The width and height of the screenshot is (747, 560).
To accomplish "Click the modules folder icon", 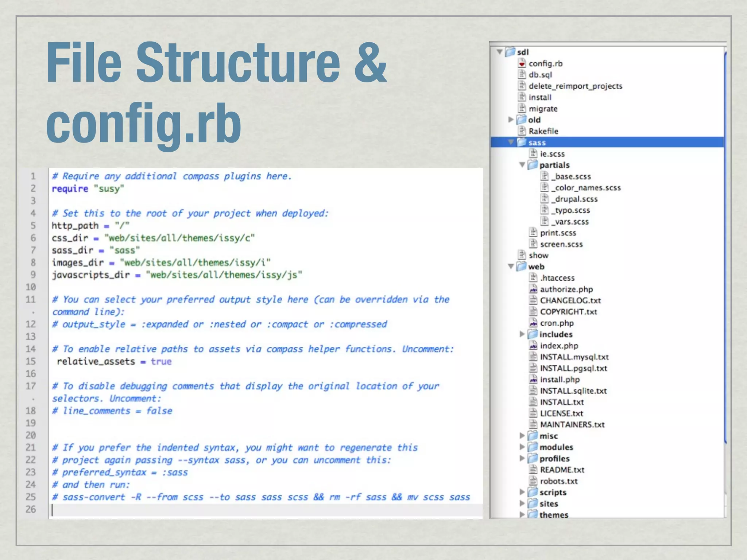I will click(x=533, y=447).
